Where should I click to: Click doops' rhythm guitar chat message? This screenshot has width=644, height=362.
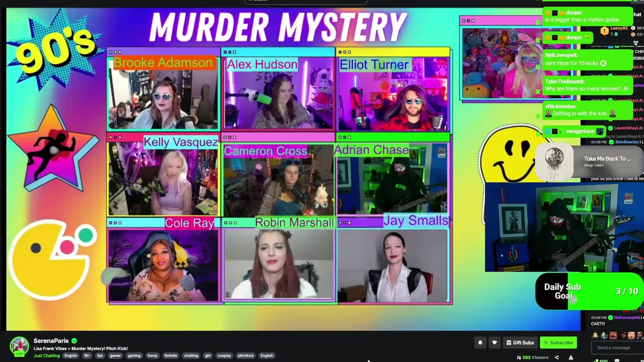(587, 16)
